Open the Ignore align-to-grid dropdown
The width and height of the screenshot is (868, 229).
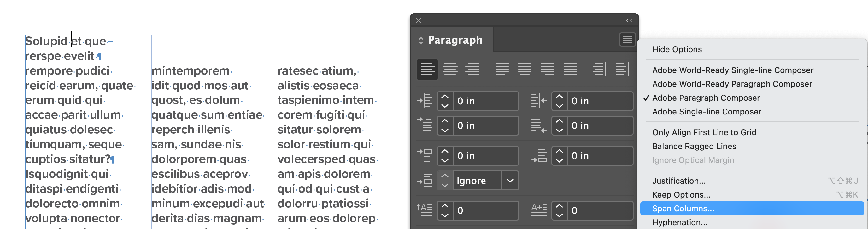509,181
